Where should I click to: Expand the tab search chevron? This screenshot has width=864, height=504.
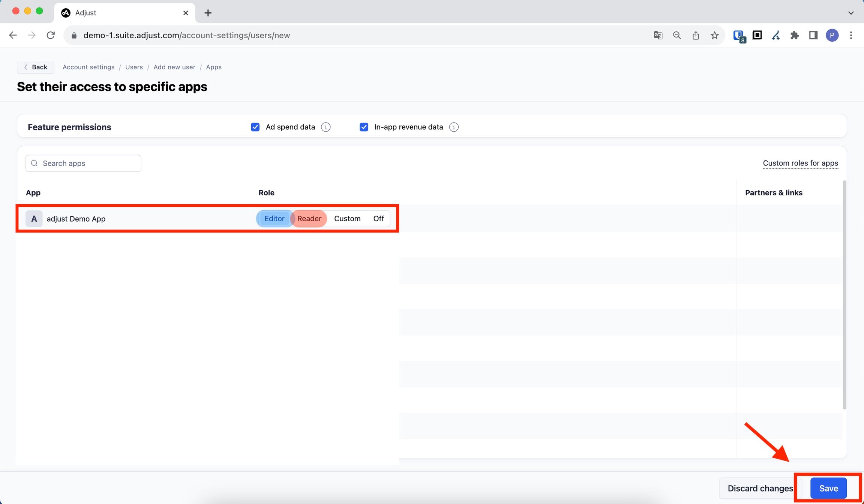point(851,13)
